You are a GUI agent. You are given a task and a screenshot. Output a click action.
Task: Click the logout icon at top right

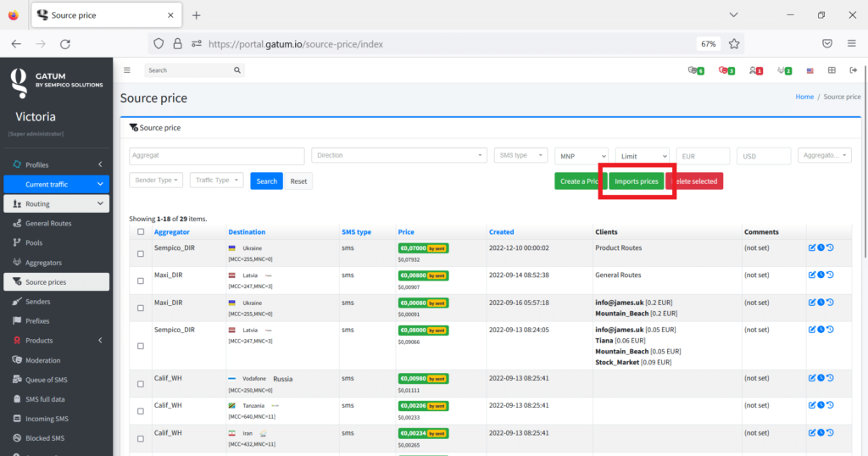click(x=853, y=70)
